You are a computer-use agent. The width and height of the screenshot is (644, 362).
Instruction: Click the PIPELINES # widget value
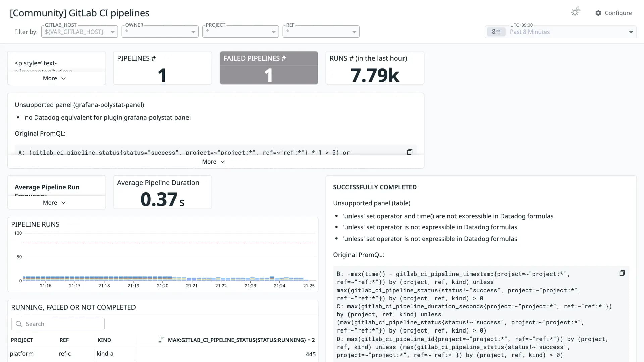click(162, 75)
